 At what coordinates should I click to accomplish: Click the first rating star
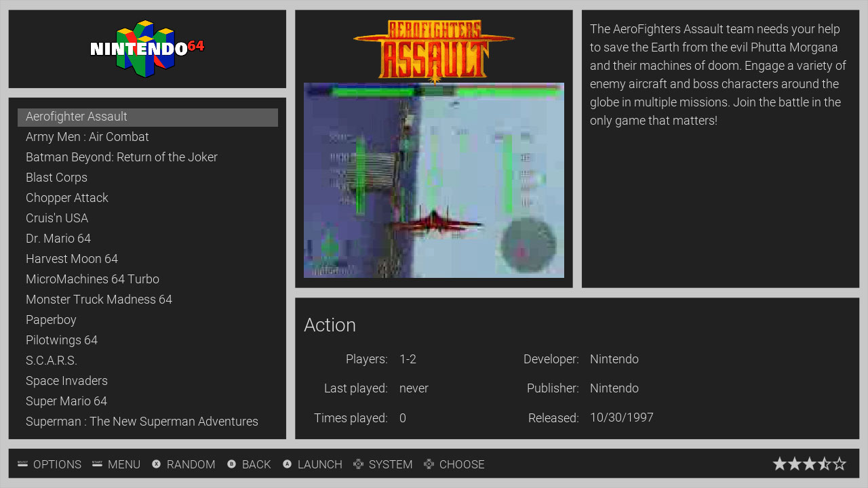[780, 464]
